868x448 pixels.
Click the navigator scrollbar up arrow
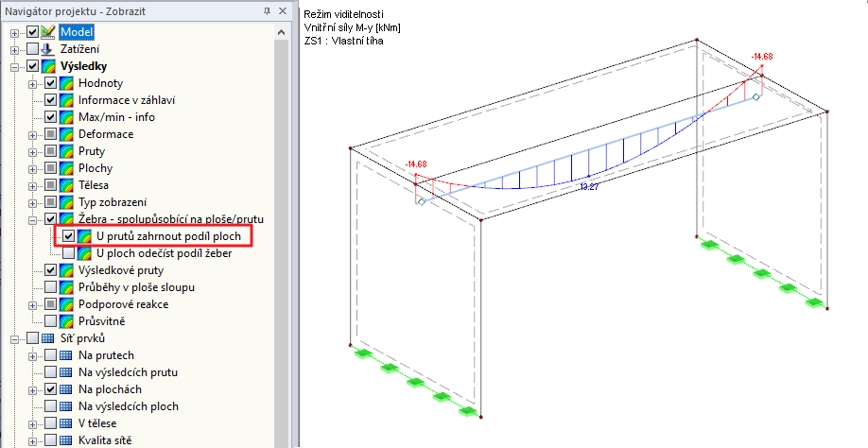click(x=281, y=32)
